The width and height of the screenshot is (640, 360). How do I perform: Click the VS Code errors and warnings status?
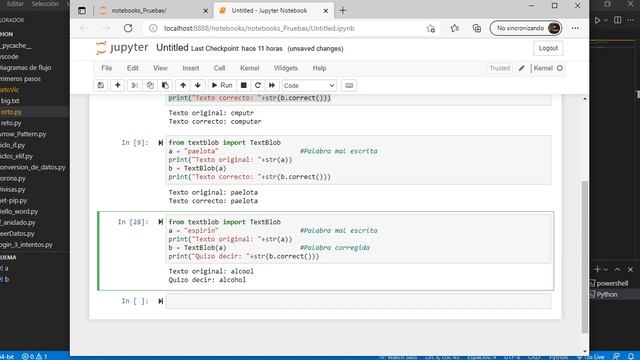point(35,356)
